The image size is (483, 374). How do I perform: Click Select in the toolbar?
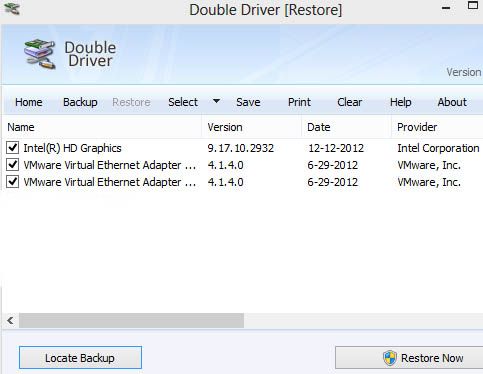pyautogui.click(x=183, y=102)
